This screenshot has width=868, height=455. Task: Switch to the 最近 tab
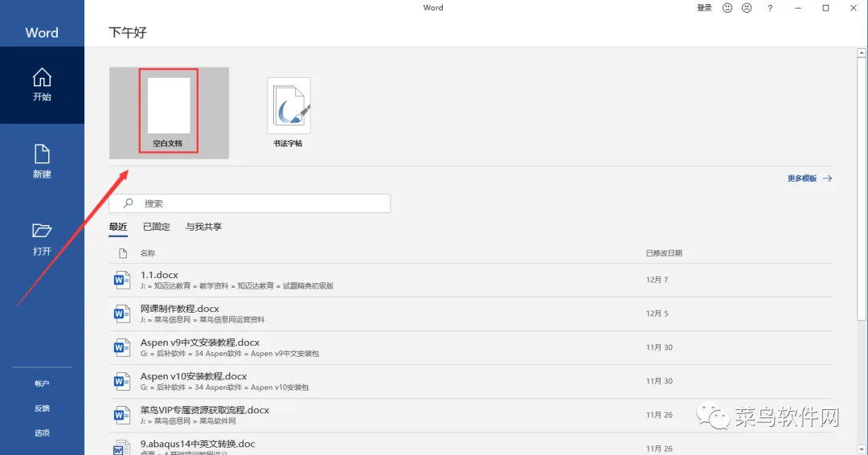(118, 227)
